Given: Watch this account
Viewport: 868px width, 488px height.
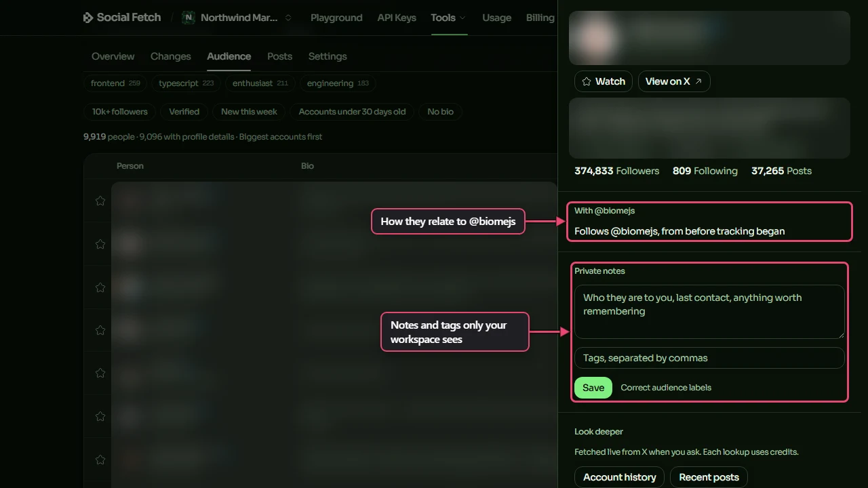Looking at the screenshot, I should (x=604, y=81).
